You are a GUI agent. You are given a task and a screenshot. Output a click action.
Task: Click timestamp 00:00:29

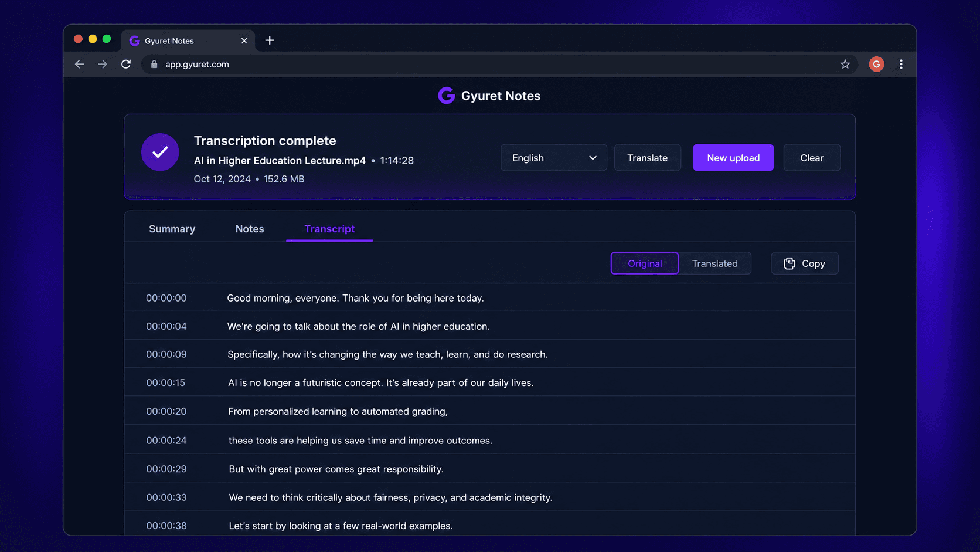pos(166,469)
